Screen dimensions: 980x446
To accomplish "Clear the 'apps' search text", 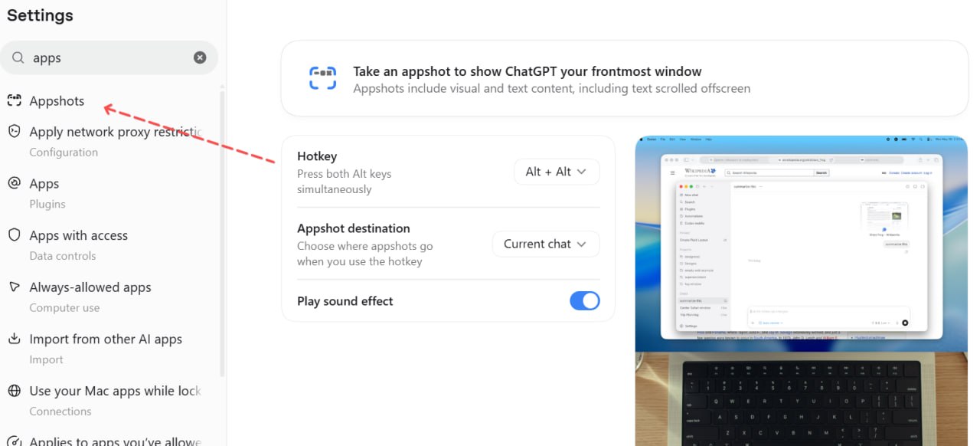I will 200,57.
